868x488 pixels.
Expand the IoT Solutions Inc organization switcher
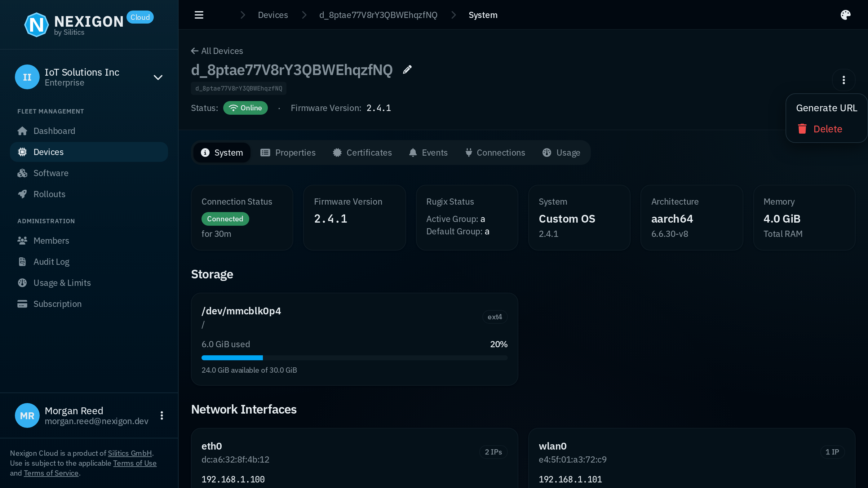click(x=158, y=77)
